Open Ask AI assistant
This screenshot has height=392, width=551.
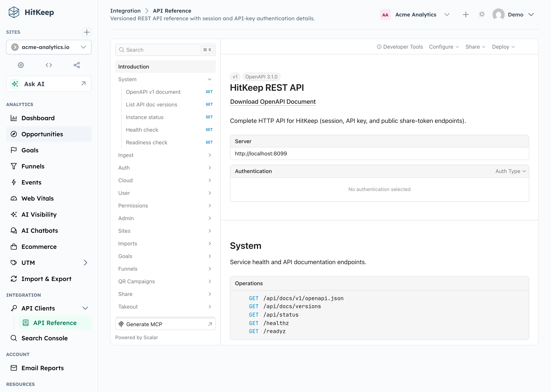(x=49, y=84)
